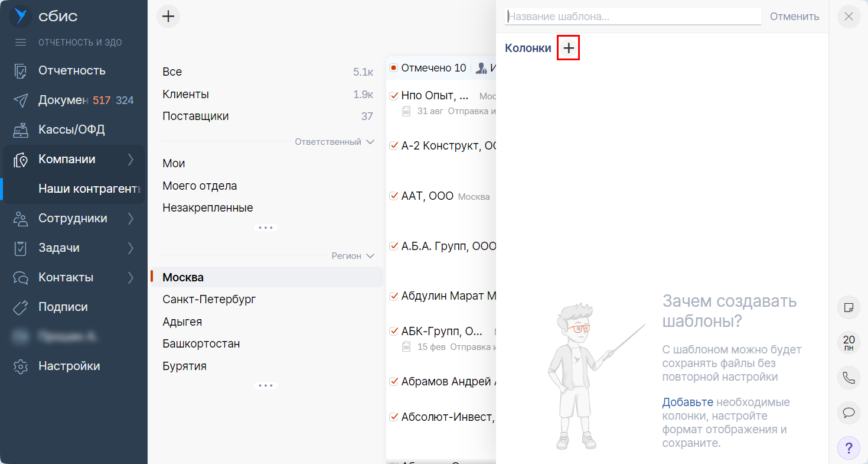Image resolution: width=868 pixels, height=464 pixels.
Task: Open the phone calls icon
Action: (x=849, y=378)
